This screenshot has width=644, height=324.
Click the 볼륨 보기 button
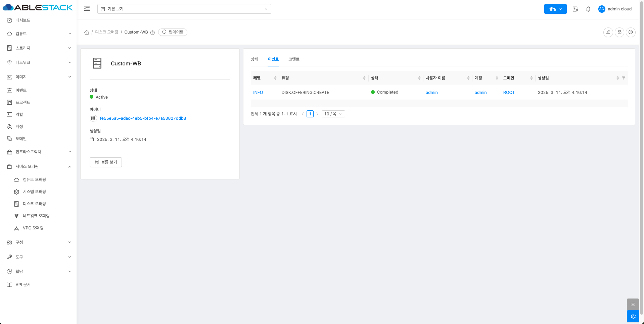[106, 162]
